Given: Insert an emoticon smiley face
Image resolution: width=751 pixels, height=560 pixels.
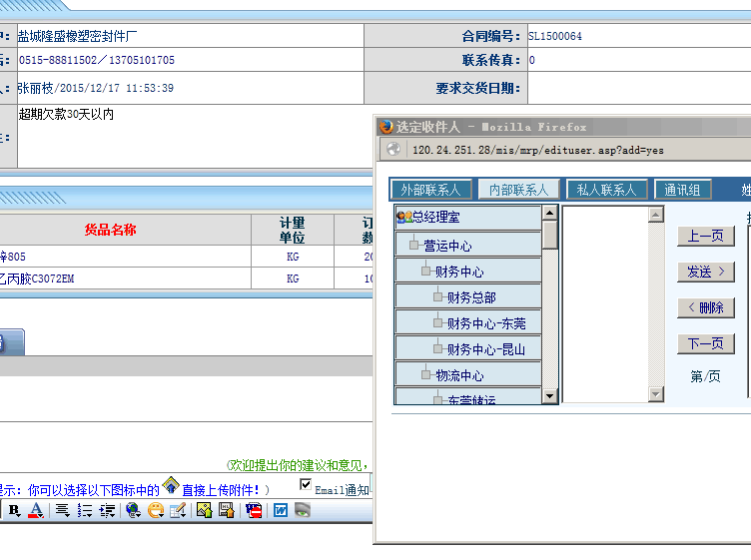Looking at the screenshot, I should coord(156,510).
